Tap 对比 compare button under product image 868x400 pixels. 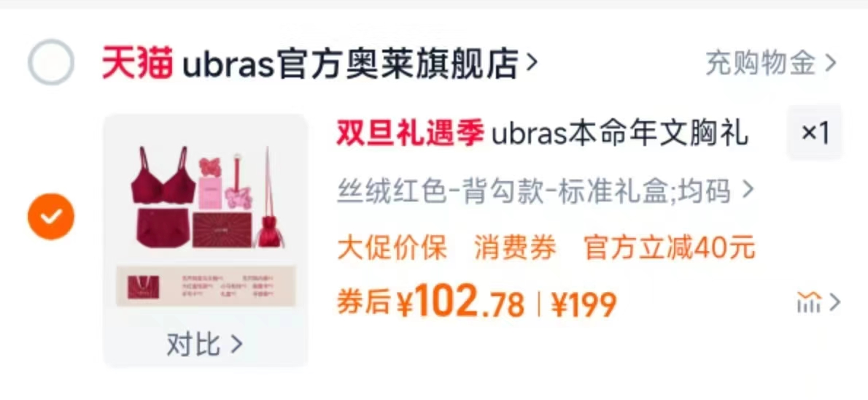[x=204, y=344]
